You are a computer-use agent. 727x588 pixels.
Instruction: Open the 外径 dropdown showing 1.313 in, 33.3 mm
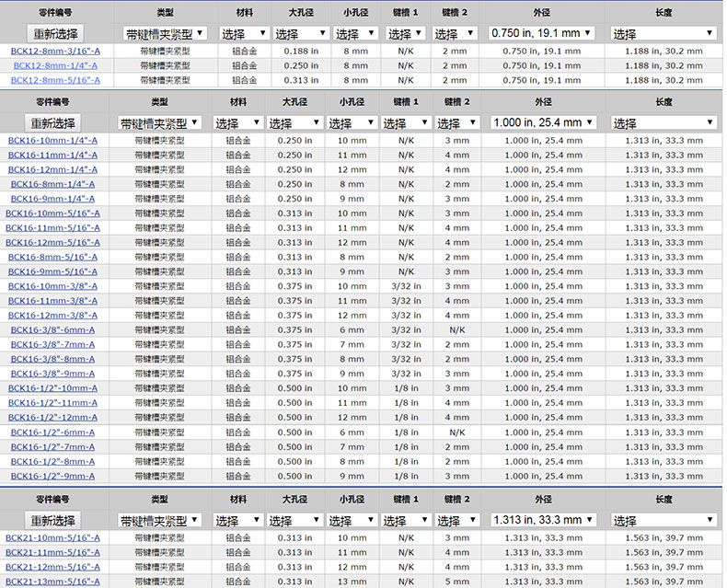coord(542,521)
